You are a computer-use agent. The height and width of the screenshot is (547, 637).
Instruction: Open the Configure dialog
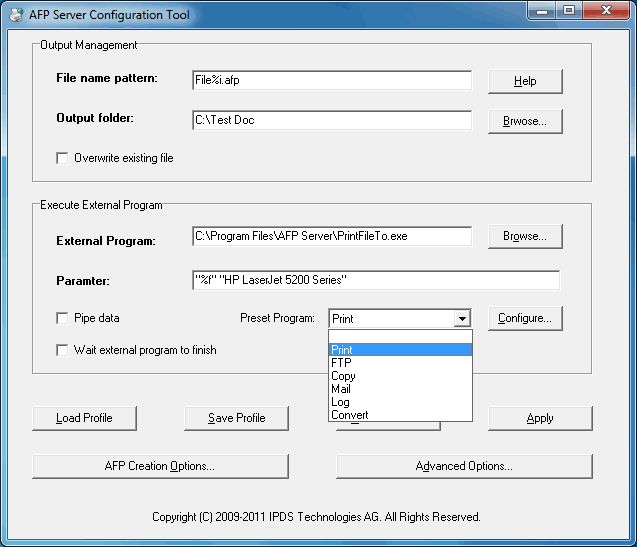[x=525, y=318]
